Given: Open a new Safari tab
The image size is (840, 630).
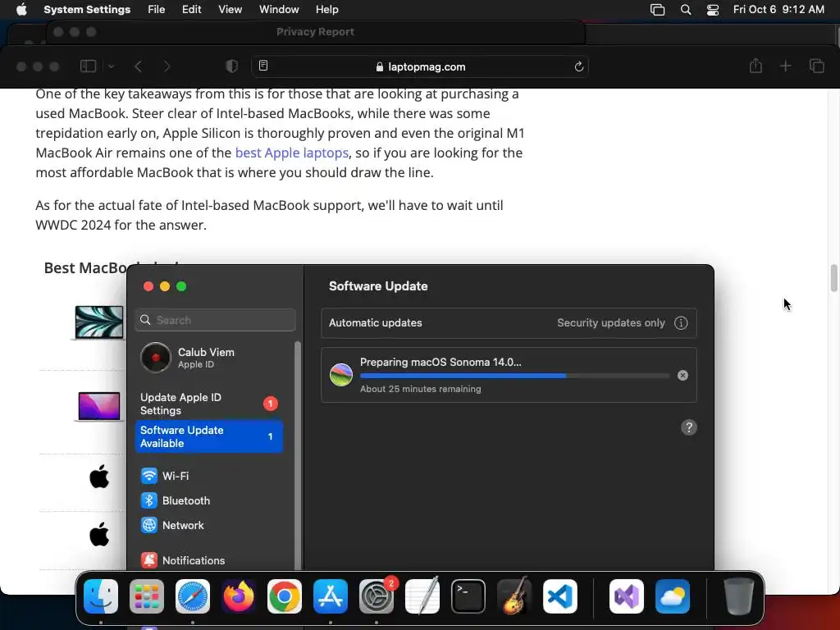Looking at the screenshot, I should pos(785,66).
